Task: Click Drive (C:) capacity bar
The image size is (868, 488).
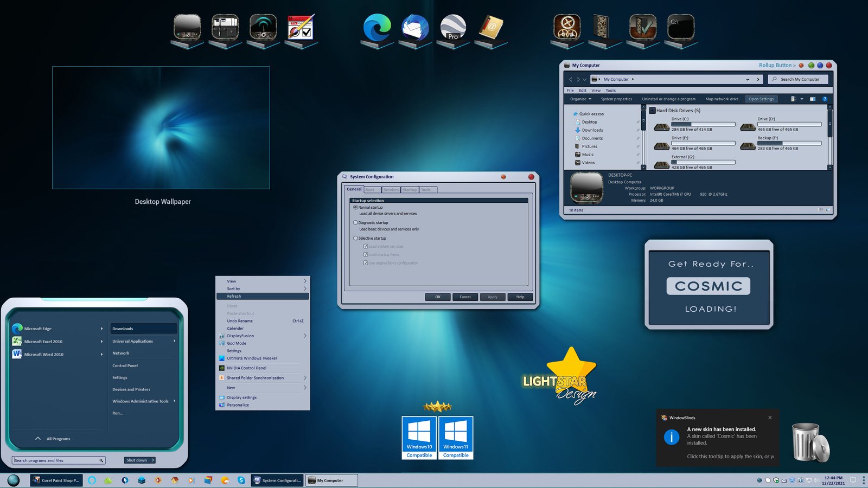Action: tap(703, 124)
